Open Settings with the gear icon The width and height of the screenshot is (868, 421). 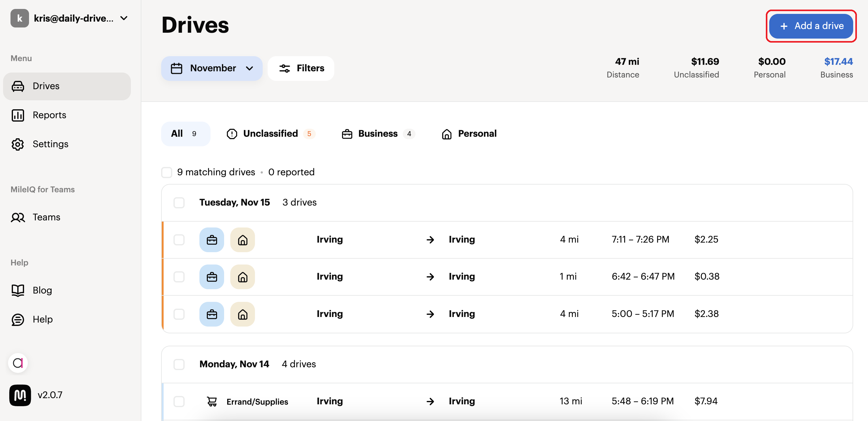(18, 144)
